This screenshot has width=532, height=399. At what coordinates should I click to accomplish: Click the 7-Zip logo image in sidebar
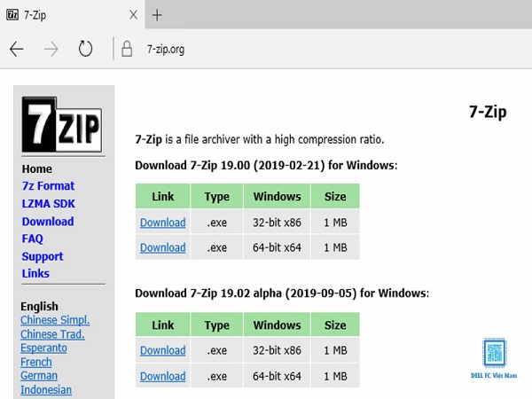62,124
